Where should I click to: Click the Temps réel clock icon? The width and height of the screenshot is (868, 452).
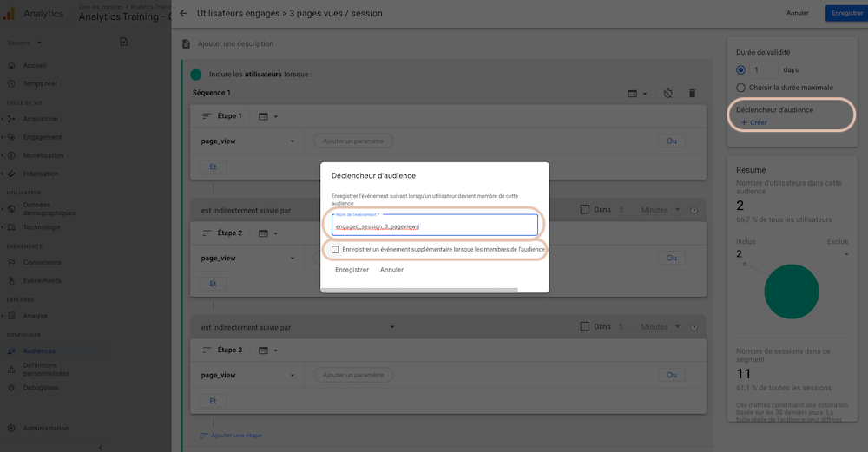11,83
